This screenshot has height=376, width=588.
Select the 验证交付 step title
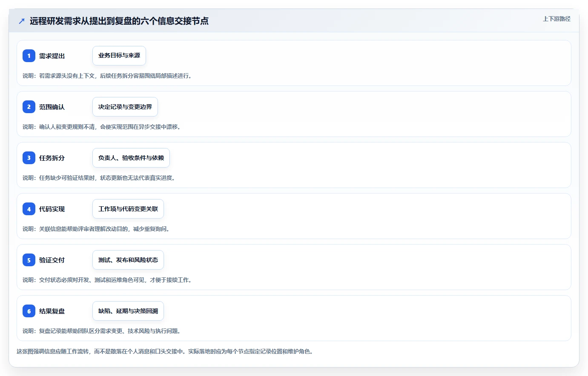[52, 260]
